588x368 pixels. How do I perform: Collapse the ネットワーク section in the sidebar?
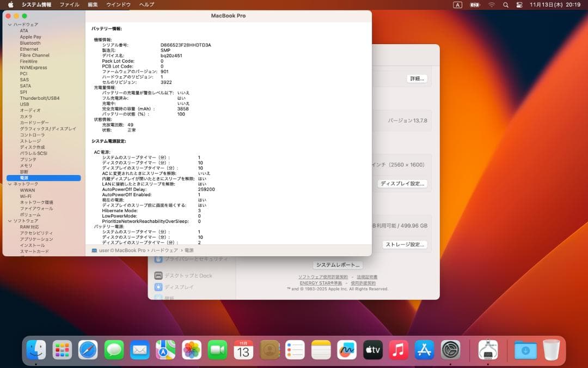click(9, 184)
